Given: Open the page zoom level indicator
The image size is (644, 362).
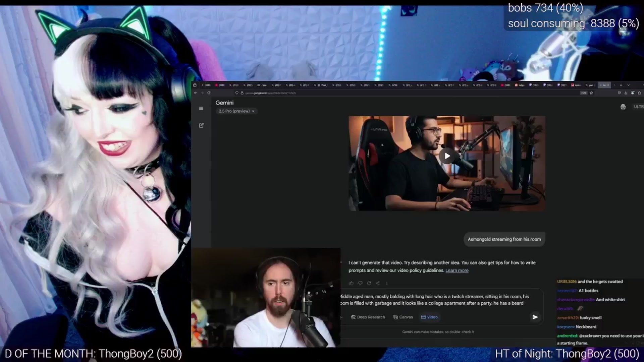Looking at the screenshot, I should 584,93.
